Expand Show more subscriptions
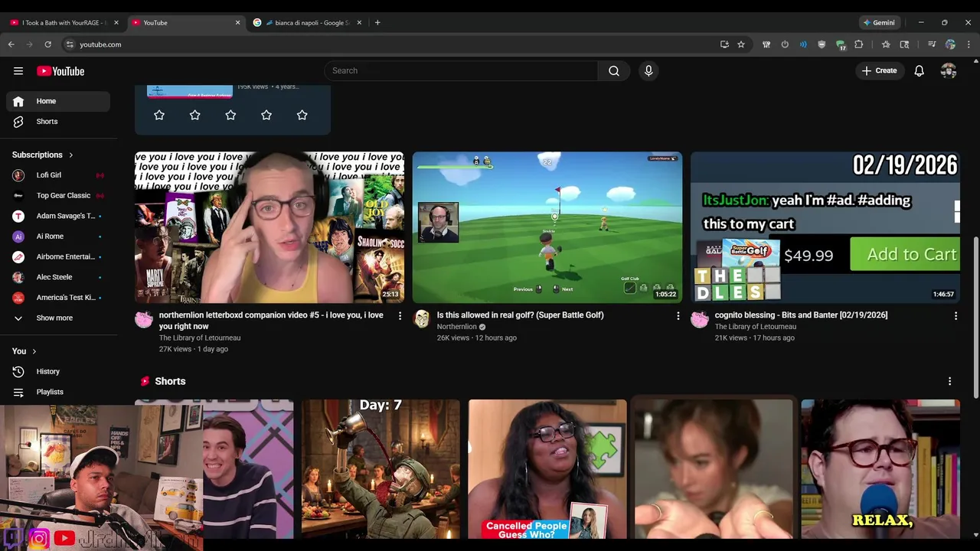Screen dimensions: 980x551 (x=58, y=318)
